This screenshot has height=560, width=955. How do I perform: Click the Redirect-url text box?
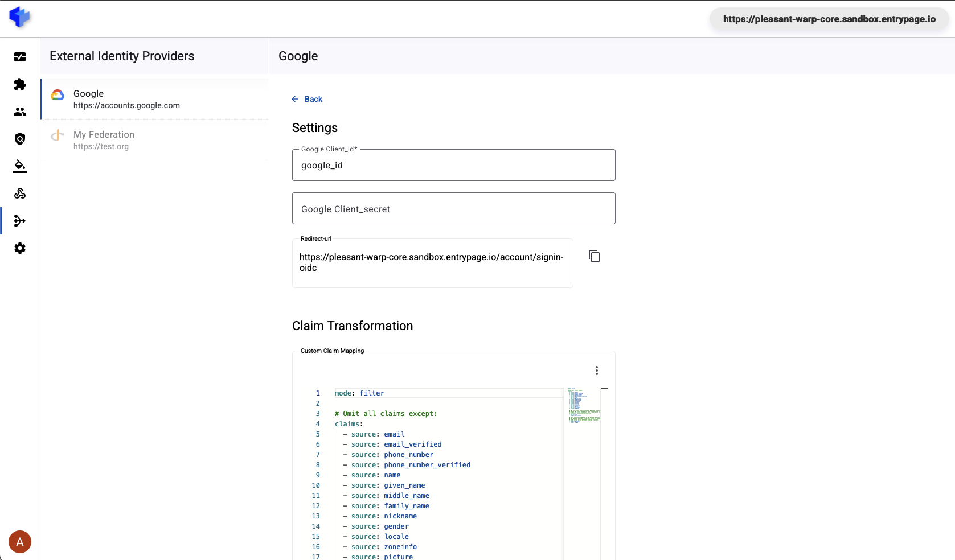pos(432,263)
